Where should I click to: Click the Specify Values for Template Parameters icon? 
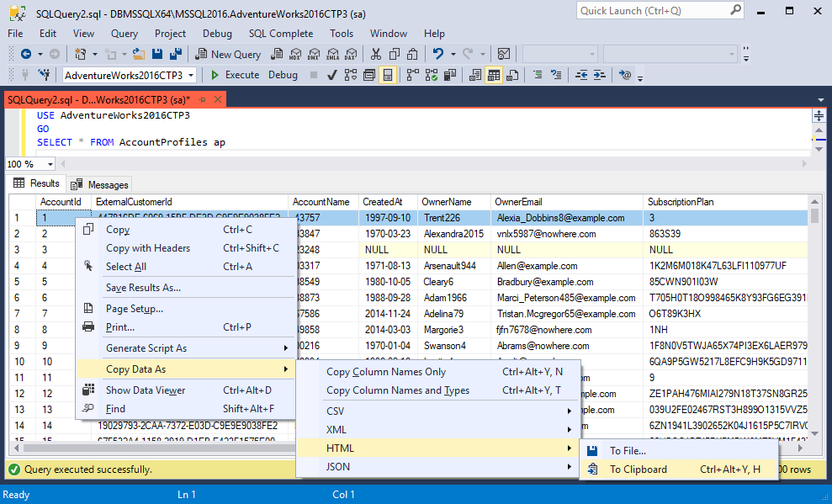pyautogui.click(x=624, y=76)
